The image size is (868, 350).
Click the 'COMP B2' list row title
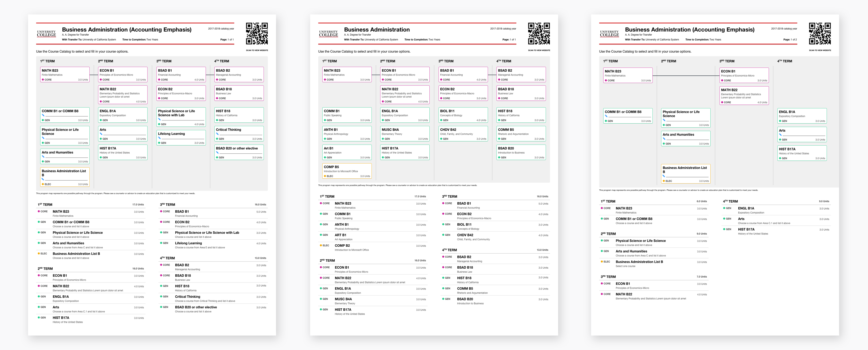(x=342, y=245)
